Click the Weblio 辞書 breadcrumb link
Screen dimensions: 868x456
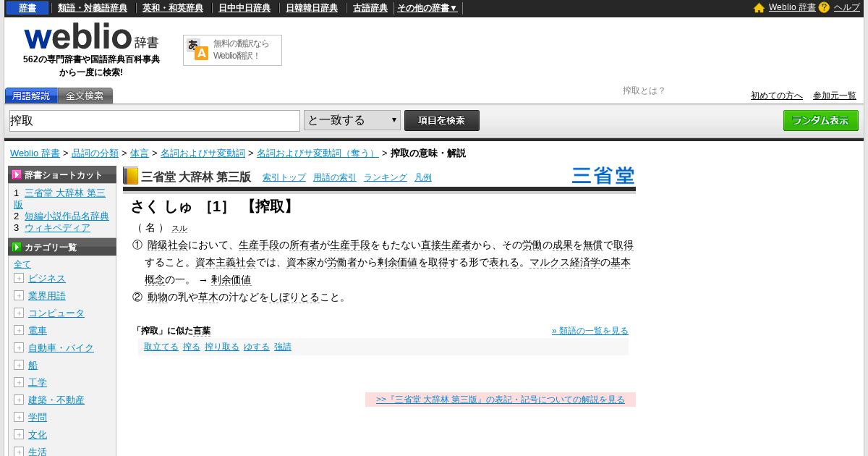pyautogui.click(x=35, y=153)
